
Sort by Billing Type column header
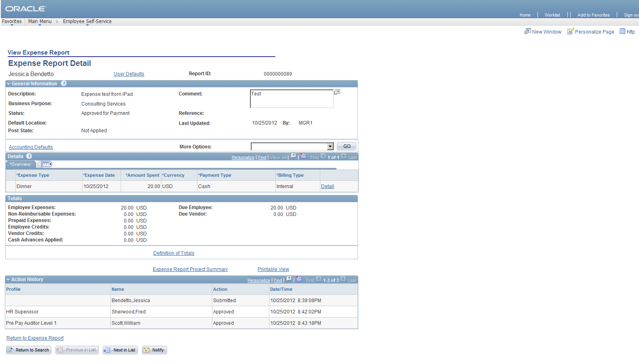[x=290, y=175]
